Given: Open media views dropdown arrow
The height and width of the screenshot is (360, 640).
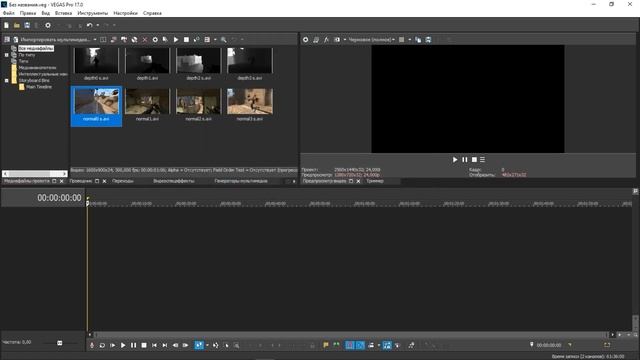Looking at the screenshot, I should click(x=215, y=40).
